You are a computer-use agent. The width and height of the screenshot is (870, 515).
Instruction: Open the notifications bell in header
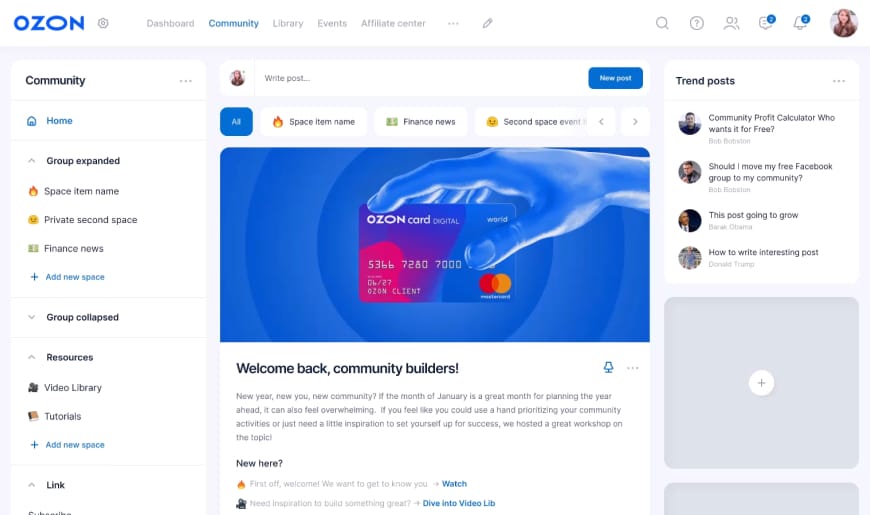(801, 23)
